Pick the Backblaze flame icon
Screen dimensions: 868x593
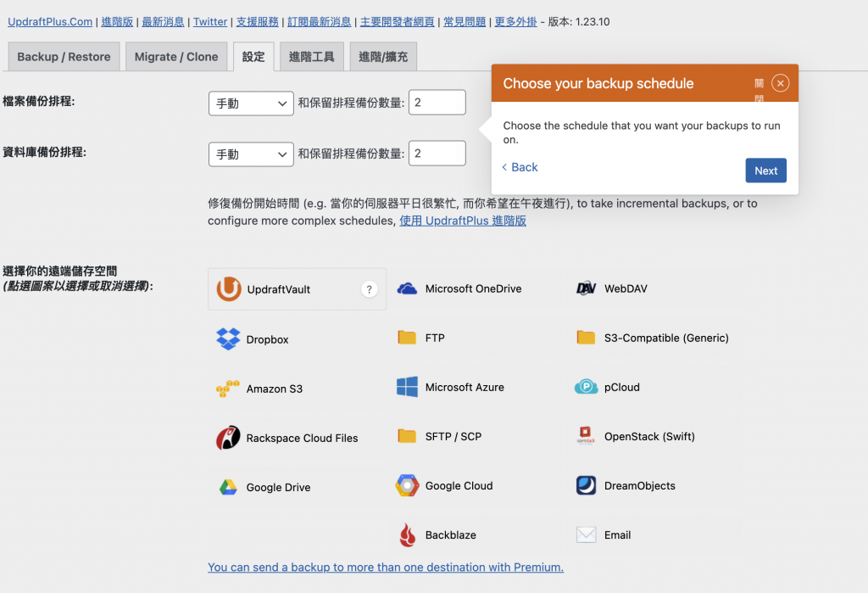pos(408,534)
